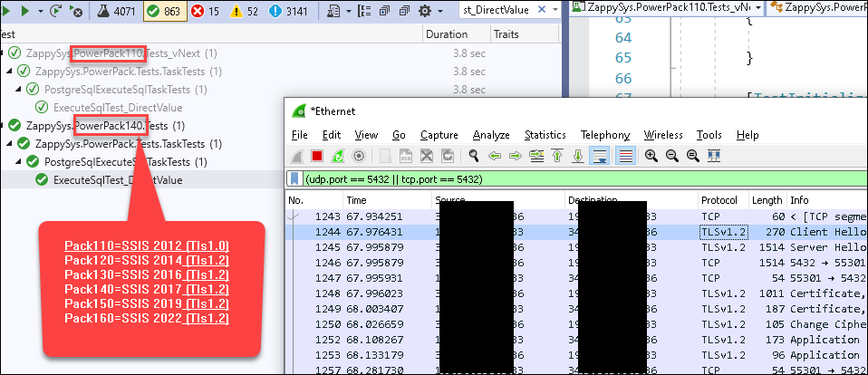This screenshot has width=868, height=375.
Task: Click the st_DirectValue test search field
Action: pos(497,10)
